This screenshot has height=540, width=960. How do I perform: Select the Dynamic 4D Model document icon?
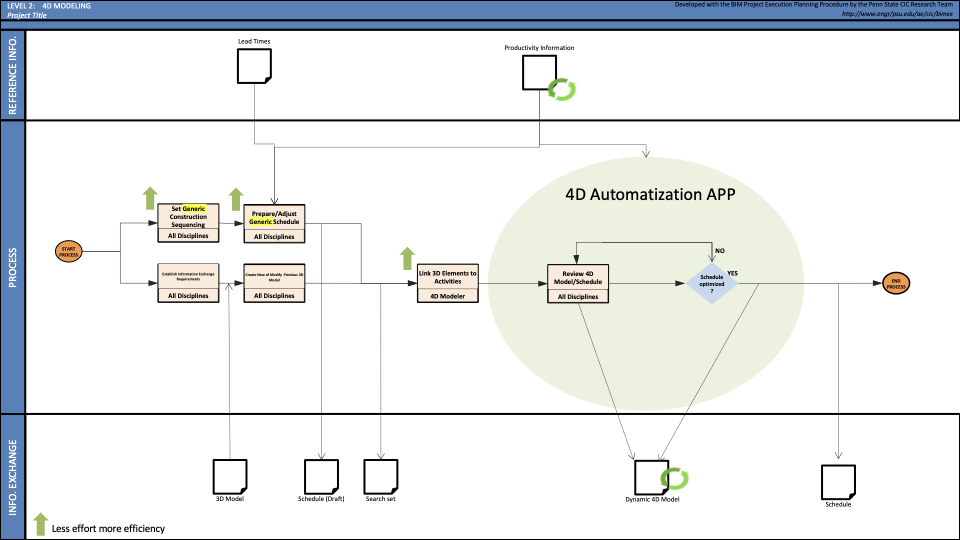click(x=651, y=477)
